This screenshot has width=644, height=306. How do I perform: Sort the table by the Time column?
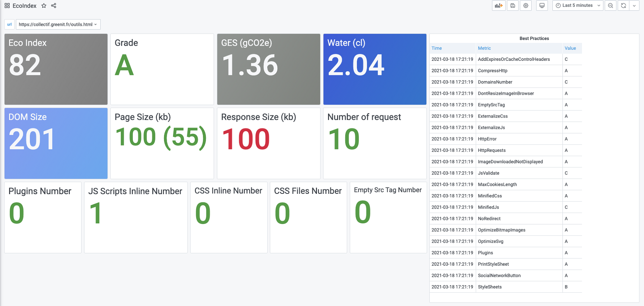click(x=437, y=48)
